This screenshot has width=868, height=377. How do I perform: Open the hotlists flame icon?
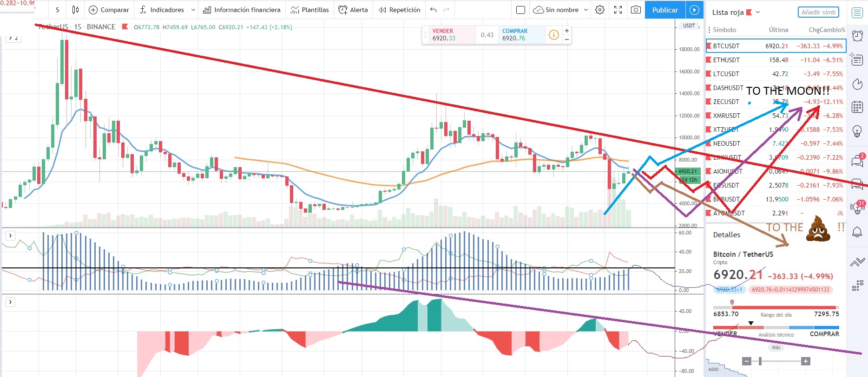click(857, 84)
